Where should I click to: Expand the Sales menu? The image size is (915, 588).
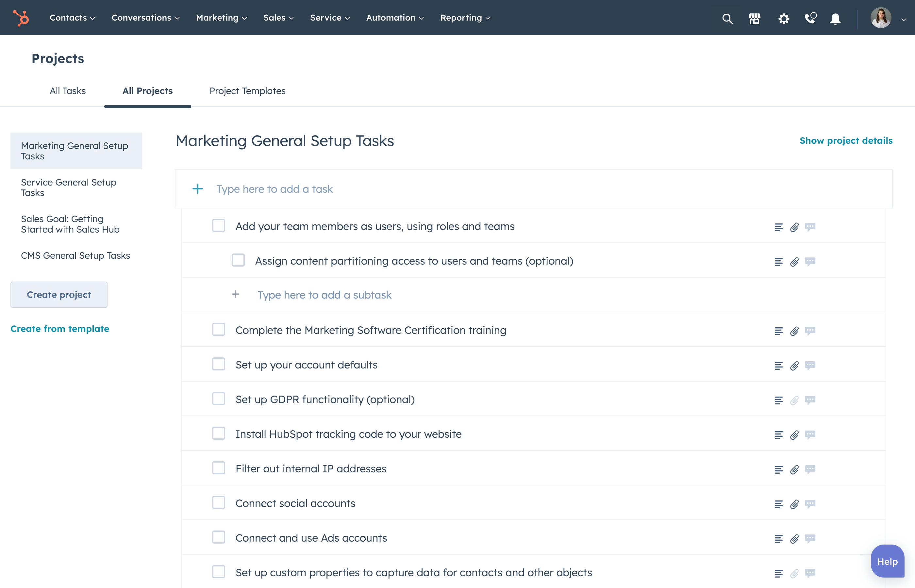click(x=278, y=18)
